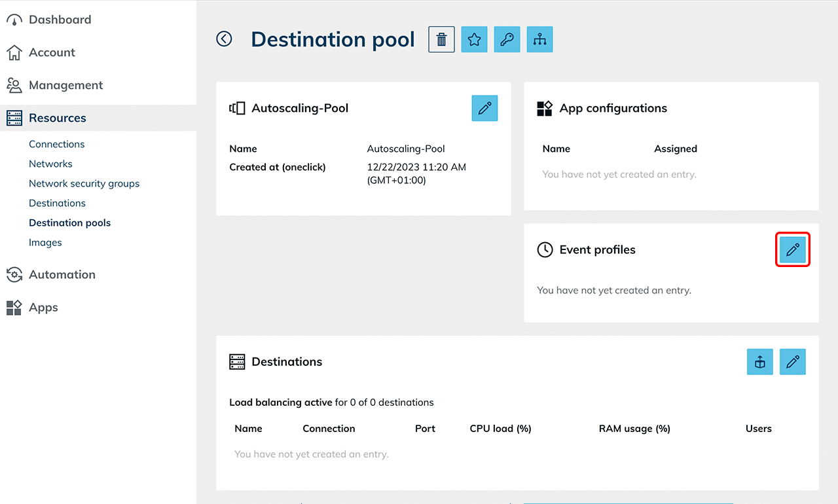
Task: Open Images under Resources
Action: coord(45,242)
